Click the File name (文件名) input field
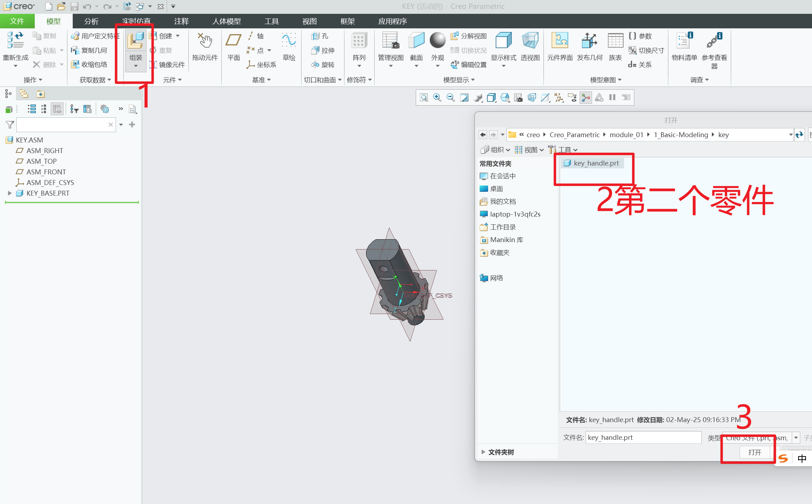The height and width of the screenshot is (504, 812). pos(643,438)
